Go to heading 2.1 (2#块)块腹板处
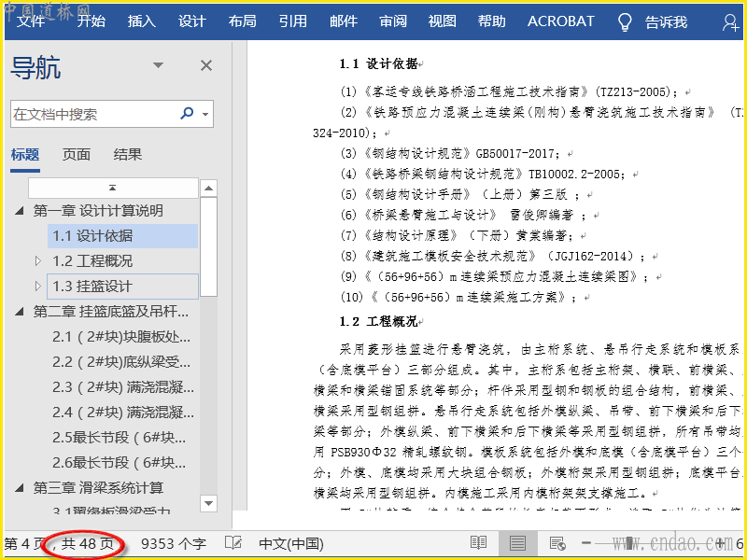The width and height of the screenshot is (747, 560). click(121, 337)
